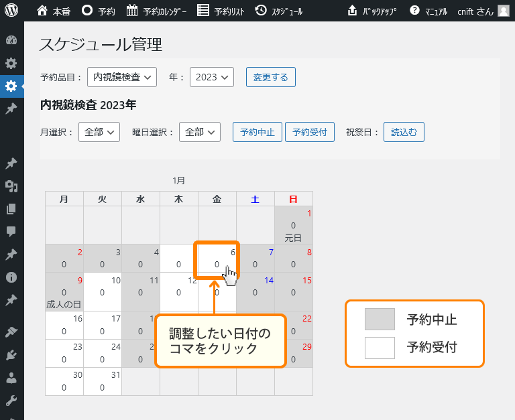Viewport: 515px width, 420px height.
Task: Open the Comments bubble icon in sidebar
Action: (x=11, y=231)
